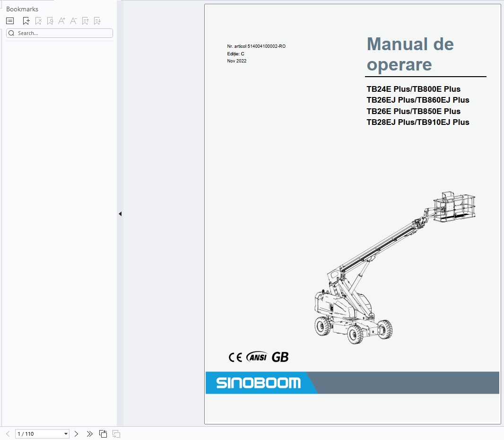
Task: Increase bookmark font size
Action: tap(61, 21)
